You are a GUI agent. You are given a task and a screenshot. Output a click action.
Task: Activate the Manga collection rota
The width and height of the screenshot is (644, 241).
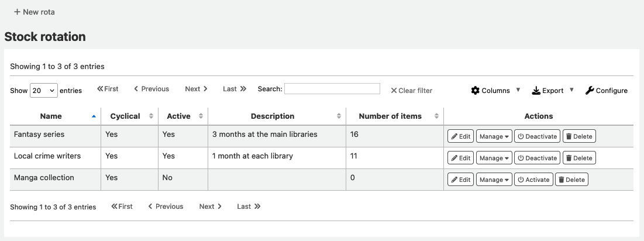533,180
